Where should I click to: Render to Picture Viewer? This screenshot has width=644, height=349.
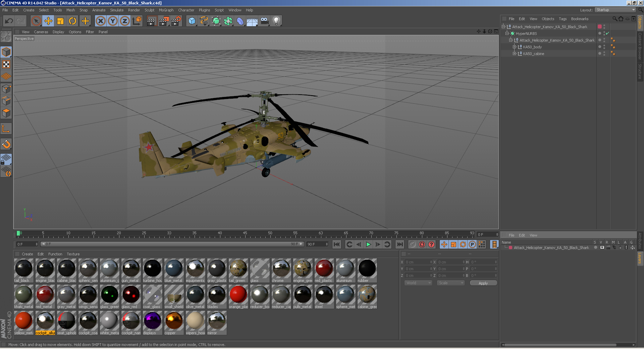[164, 21]
